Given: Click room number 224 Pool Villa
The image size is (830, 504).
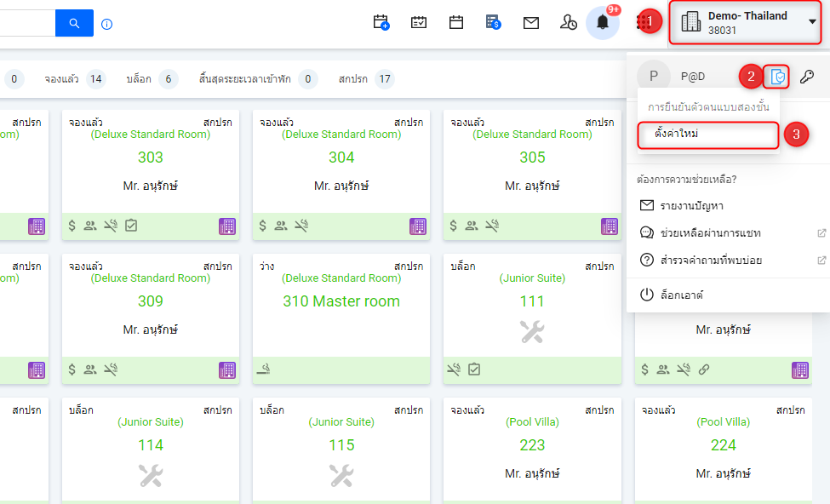Looking at the screenshot, I should [723, 445].
